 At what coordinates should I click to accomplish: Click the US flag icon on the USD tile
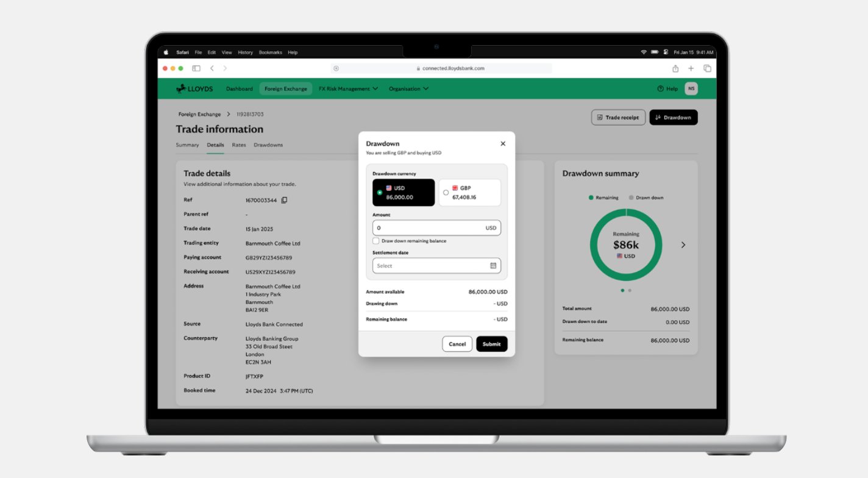[x=390, y=188]
